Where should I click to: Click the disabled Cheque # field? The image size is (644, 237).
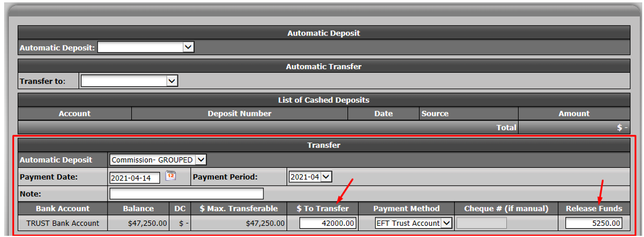482,223
